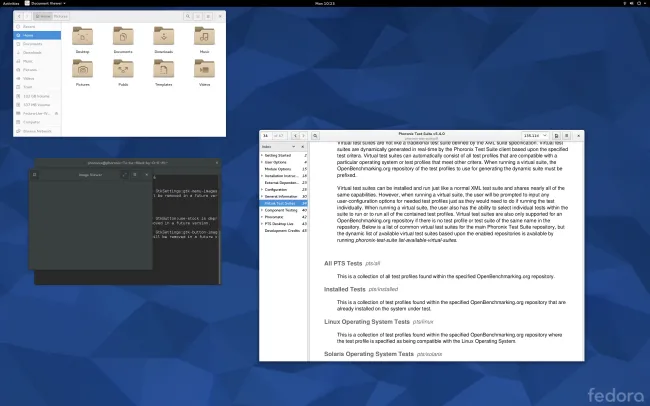Go to next page in Document Viewer
This screenshot has width=650, height=406.
pyautogui.click(x=303, y=136)
